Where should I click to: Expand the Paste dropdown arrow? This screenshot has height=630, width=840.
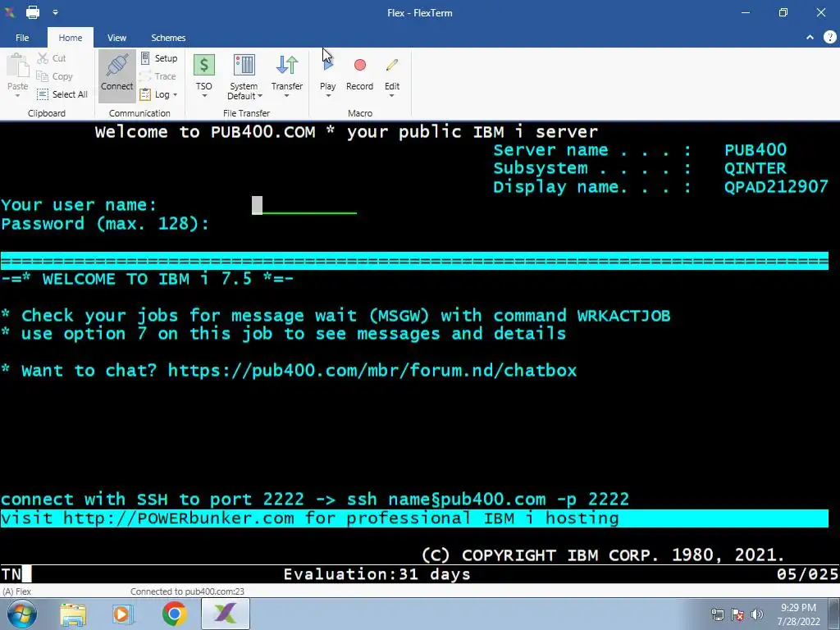(x=18, y=96)
